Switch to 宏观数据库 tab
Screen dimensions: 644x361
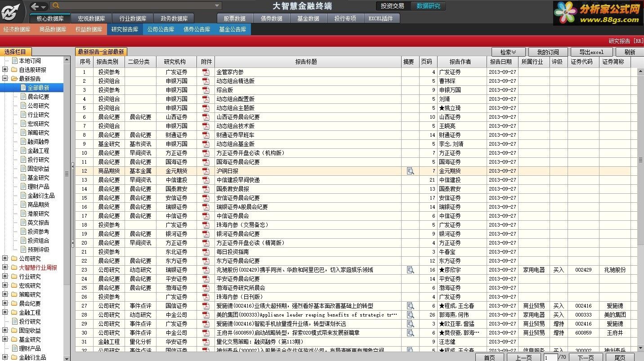(91, 18)
